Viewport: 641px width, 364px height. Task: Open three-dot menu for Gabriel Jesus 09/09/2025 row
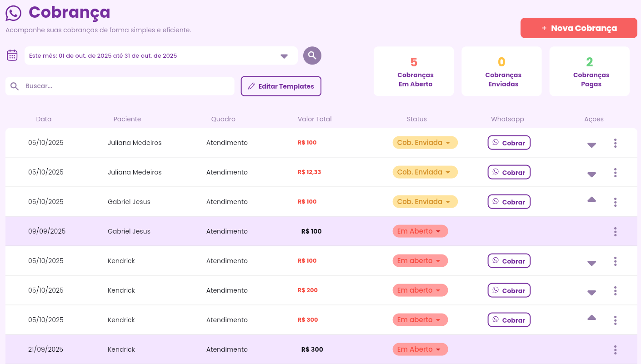click(x=615, y=232)
